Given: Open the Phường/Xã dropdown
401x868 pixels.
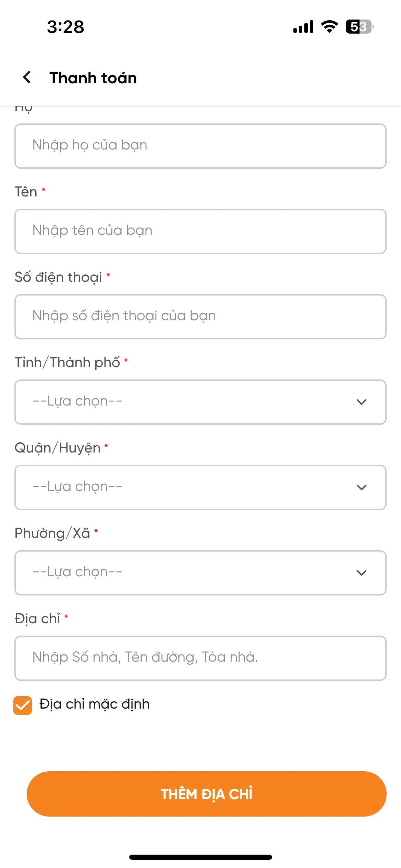Looking at the screenshot, I should (200, 572).
